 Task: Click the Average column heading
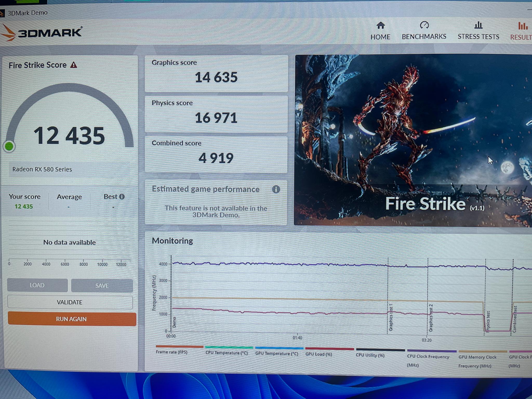[69, 197]
